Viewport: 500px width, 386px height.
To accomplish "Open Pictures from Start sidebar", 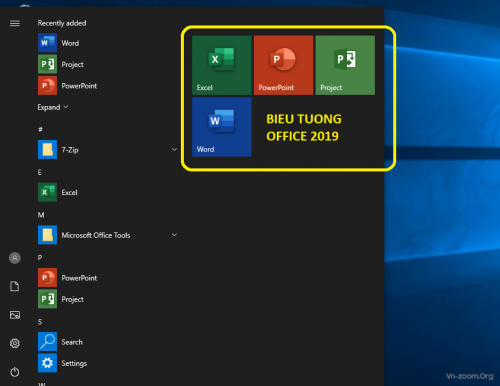I will [x=15, y=315].
